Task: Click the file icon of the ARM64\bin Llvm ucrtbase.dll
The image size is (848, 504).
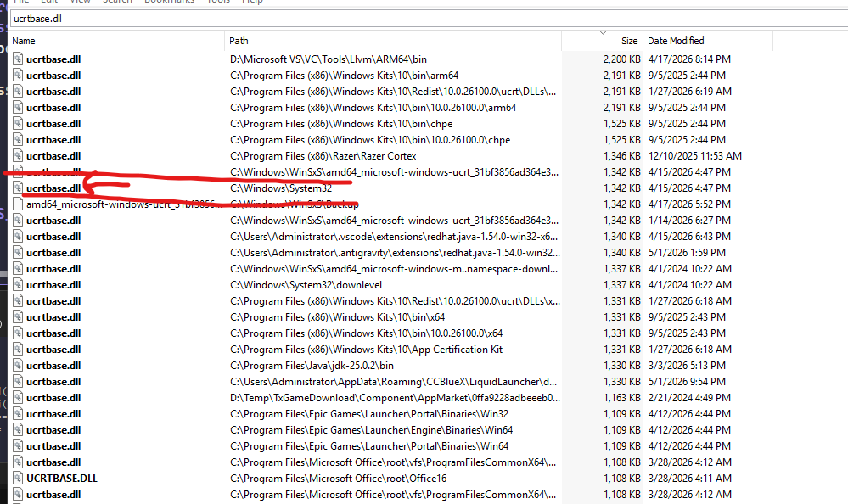Action: [18, 59]
